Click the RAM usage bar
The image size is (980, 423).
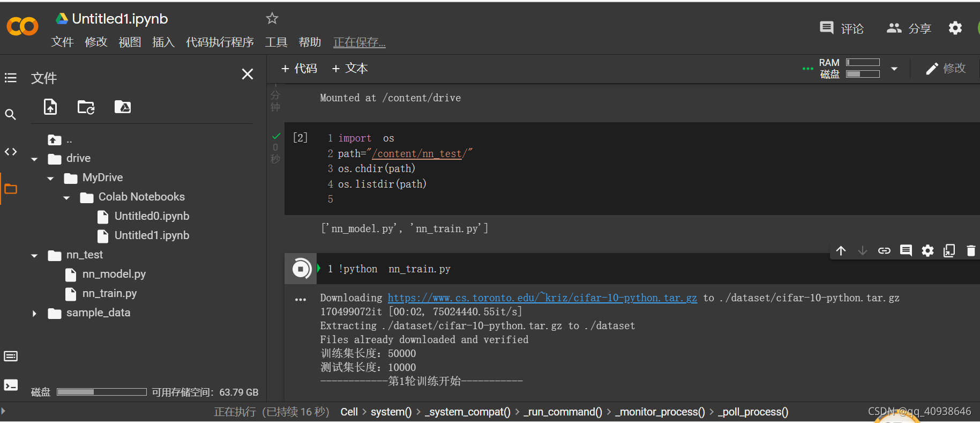point(863,62)
